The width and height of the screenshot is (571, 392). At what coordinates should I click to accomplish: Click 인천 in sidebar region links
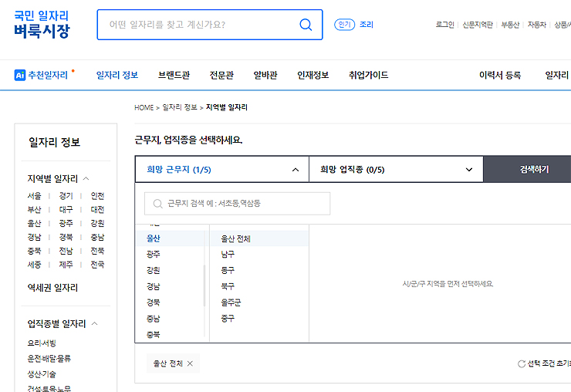(x=97, y=196)
